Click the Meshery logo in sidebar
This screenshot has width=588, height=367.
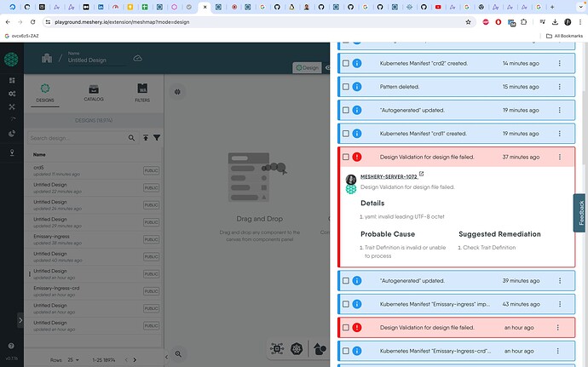coord(11,60)
